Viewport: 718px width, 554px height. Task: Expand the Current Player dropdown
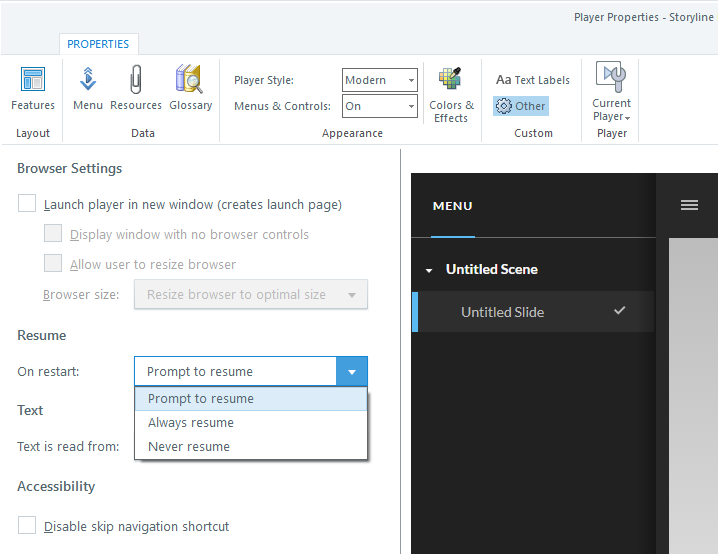pyautogui.click(x=611, y=110)
